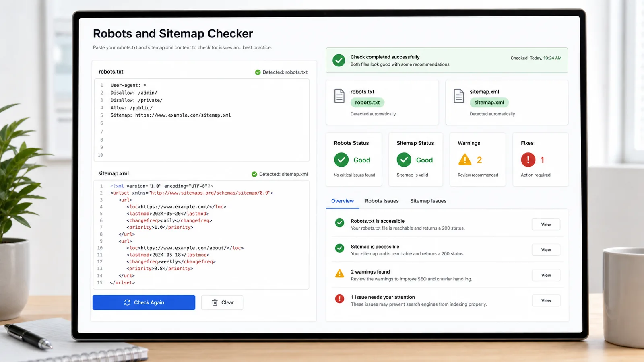Click the yellow Warnings triangle icon

tap(465, 160)
